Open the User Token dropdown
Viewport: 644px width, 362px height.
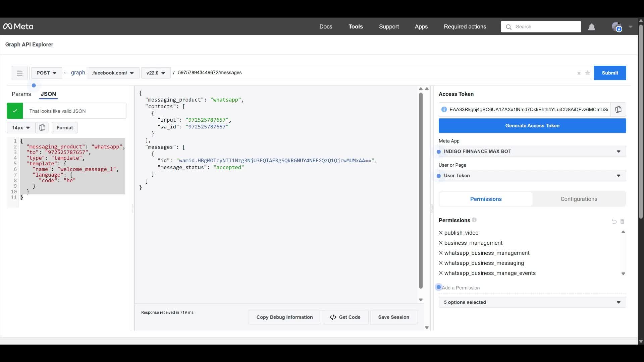coord(532,176)
